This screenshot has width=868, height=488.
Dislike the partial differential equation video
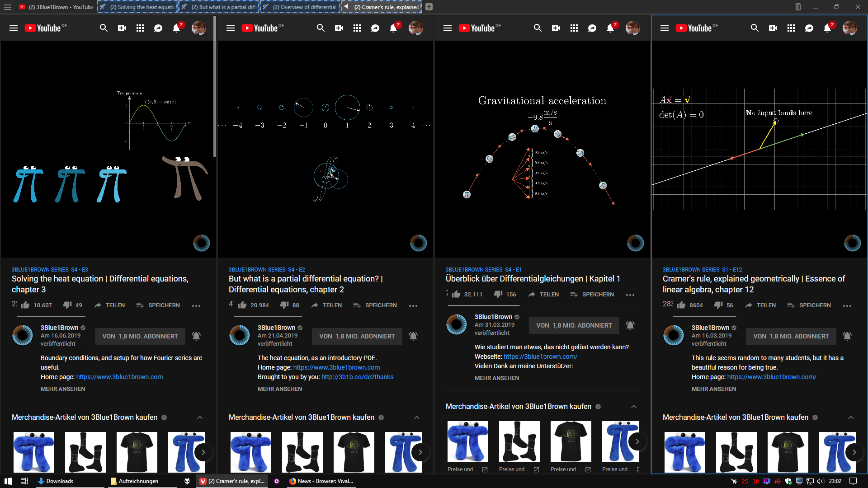coord(284,305)
